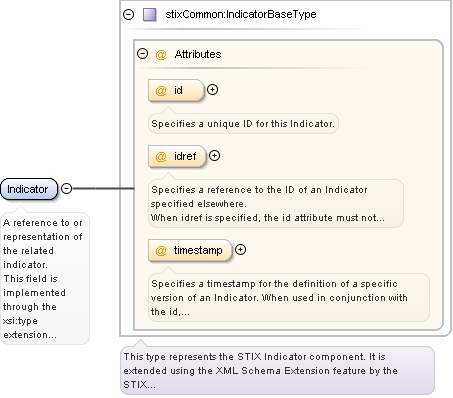Click the orange @ icon beside Attributes
This screenshot has width=453, height=398.
click(x=161, y=54)
